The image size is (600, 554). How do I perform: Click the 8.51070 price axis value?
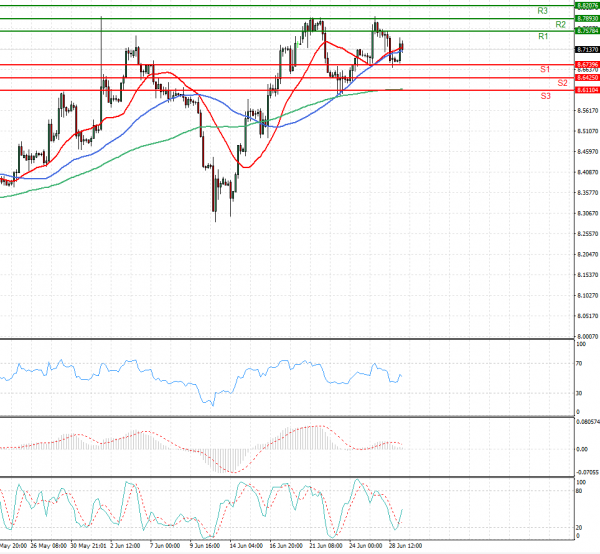click(x=587, y=131)
